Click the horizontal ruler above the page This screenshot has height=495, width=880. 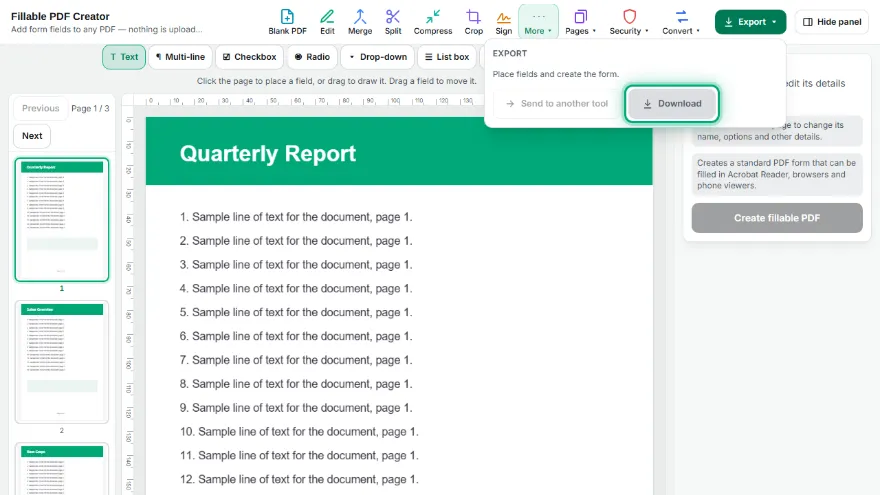pyautogui.click(x=309, y=100)
